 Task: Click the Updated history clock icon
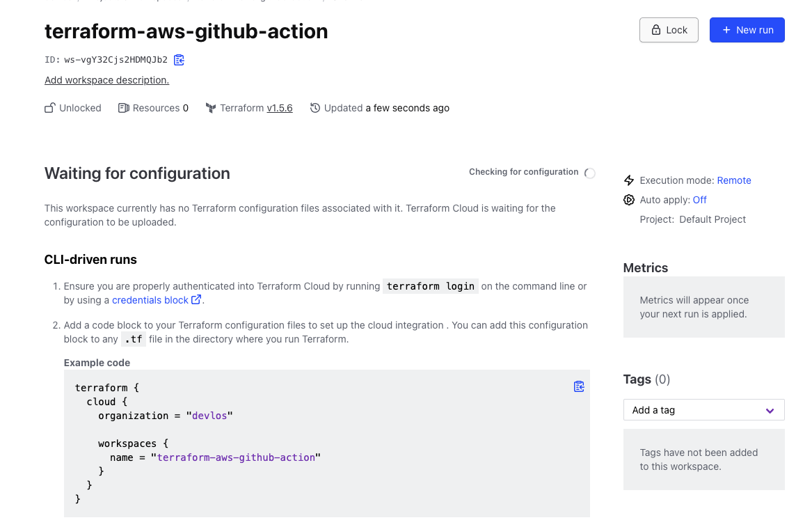(x=315, y=108)
